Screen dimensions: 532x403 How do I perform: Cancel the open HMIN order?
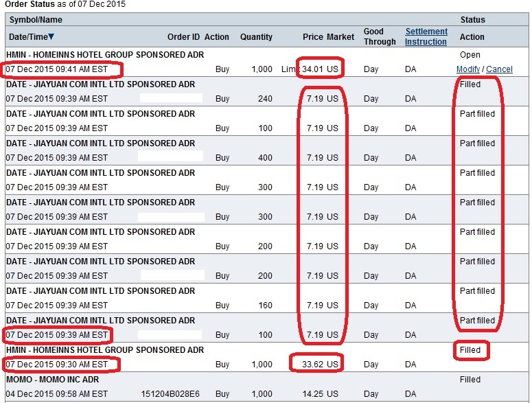[499, 69]
